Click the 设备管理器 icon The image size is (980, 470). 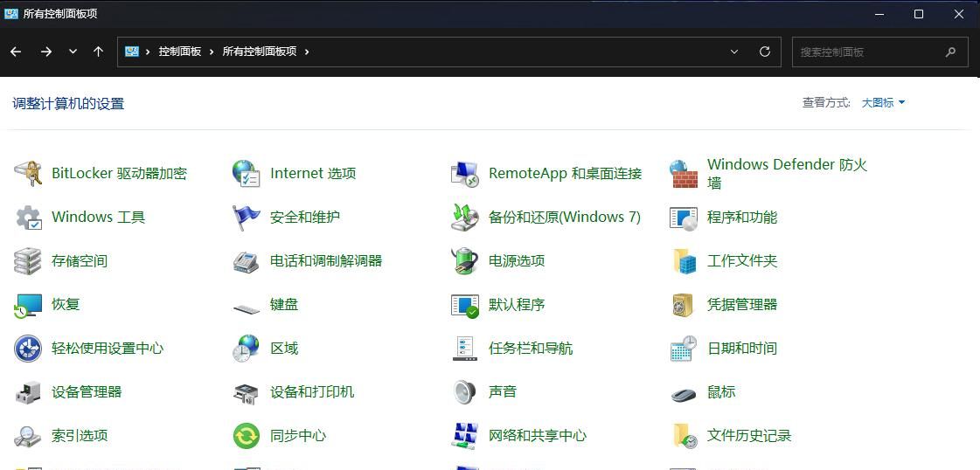coord(28,392)
